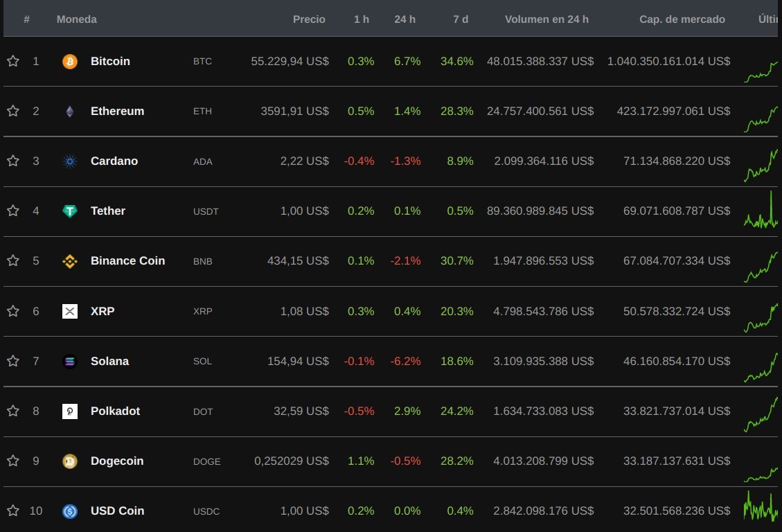
Task: Toggle the favorite star for Polkadot
Action: 13,410
